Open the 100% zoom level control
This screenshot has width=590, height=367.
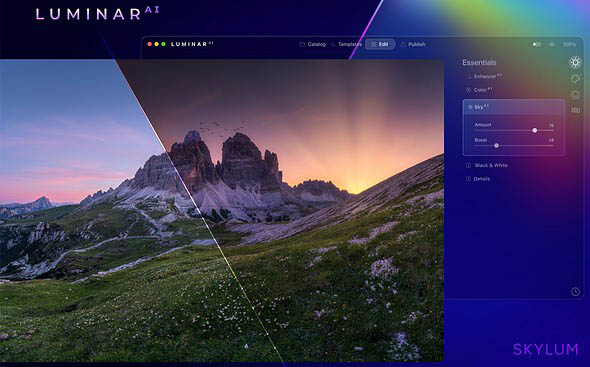pyautogui.click(x=569, y=44)
